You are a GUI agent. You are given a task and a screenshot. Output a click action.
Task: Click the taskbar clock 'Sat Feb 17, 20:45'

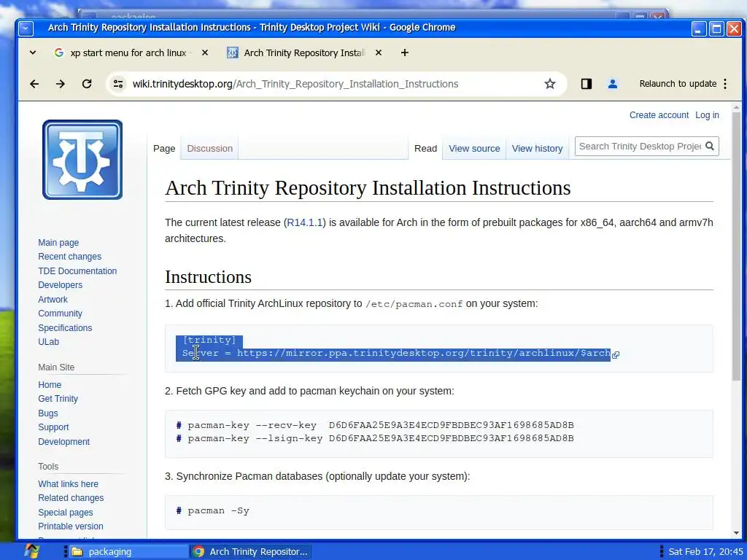[x=705, y=552]
